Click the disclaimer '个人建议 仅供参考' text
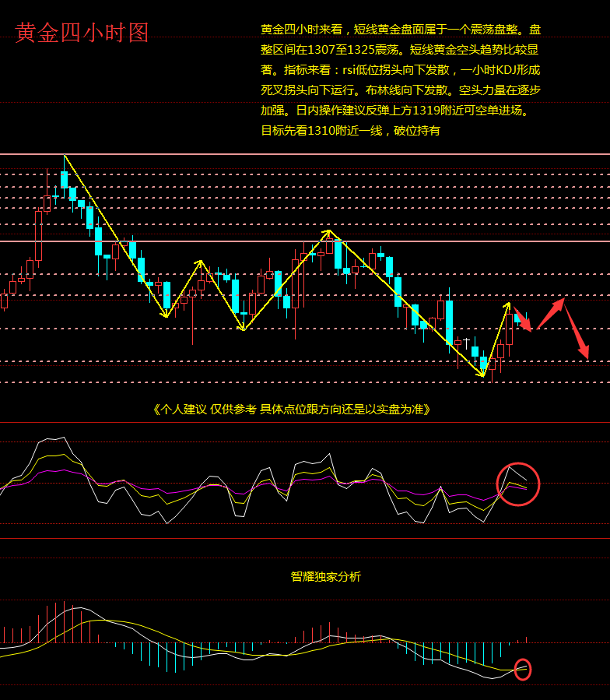 coord(292,410)
